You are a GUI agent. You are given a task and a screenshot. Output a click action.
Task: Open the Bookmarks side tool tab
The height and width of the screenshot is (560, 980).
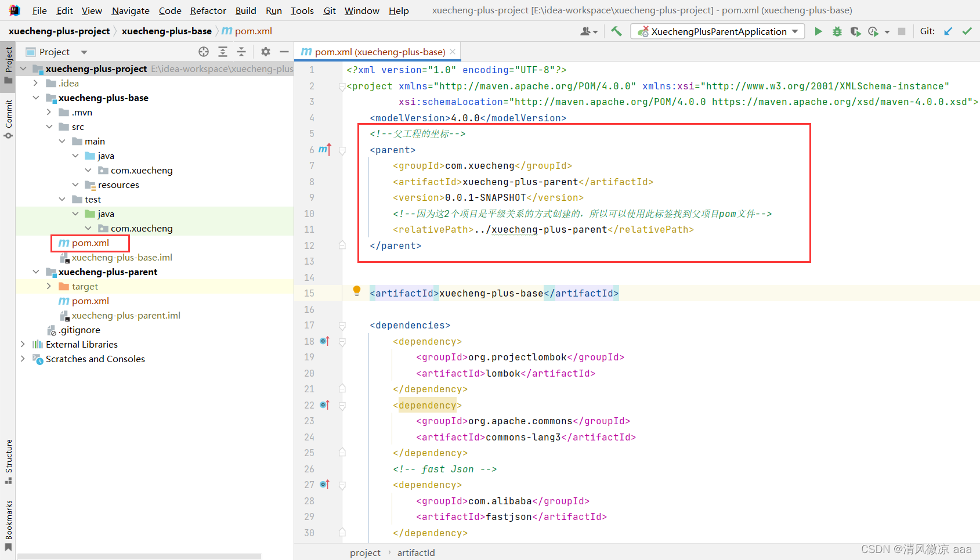[x=8, y=526]
